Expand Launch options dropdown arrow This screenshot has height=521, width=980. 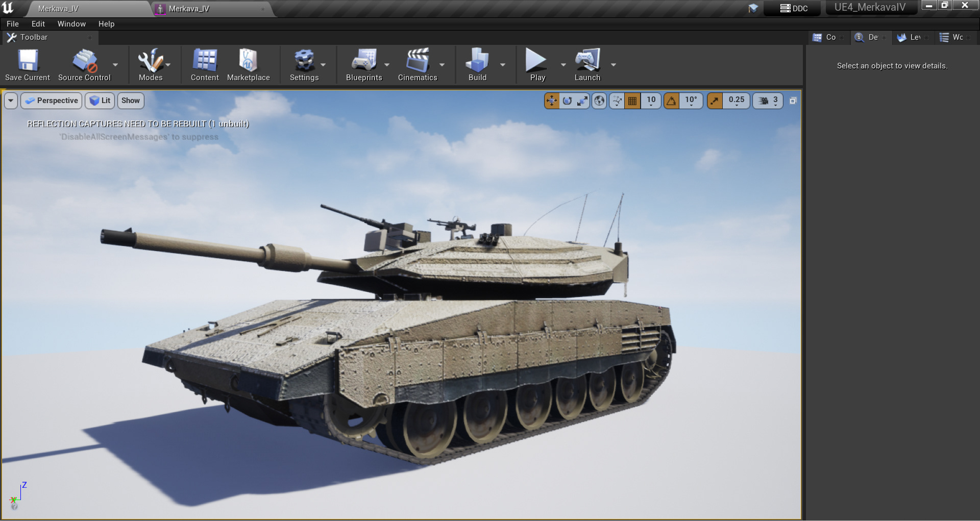(x=614, y=65)
